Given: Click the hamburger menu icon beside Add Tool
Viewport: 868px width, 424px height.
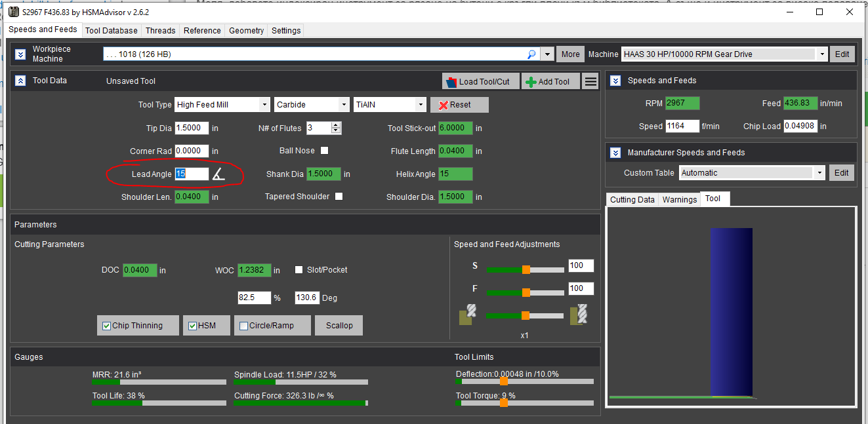Looking at the screenshot, I should pyautogui.click(x=590, y=81).
